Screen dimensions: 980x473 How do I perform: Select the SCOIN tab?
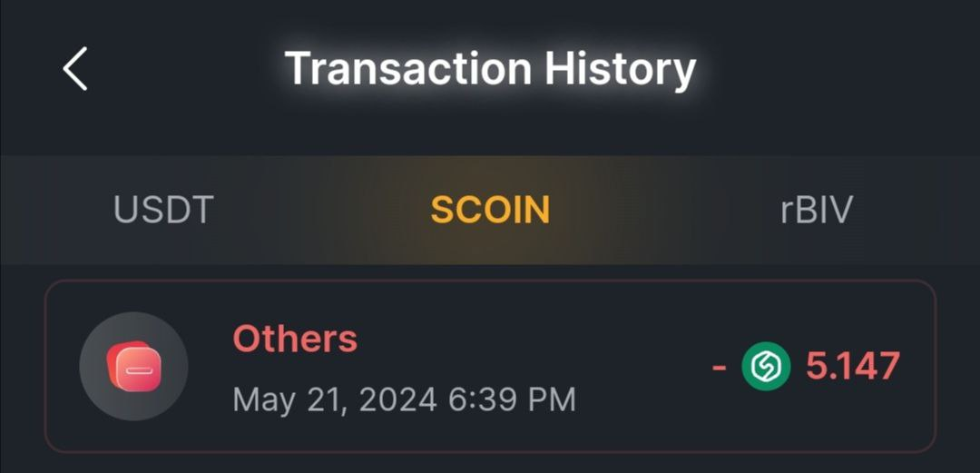point(490,211)
